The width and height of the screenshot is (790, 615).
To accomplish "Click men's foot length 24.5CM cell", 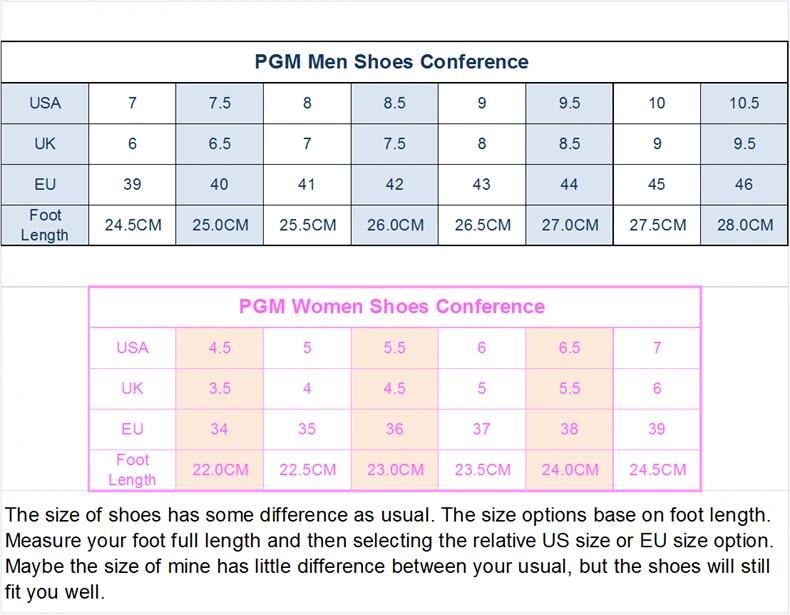I will click(133, 225).
